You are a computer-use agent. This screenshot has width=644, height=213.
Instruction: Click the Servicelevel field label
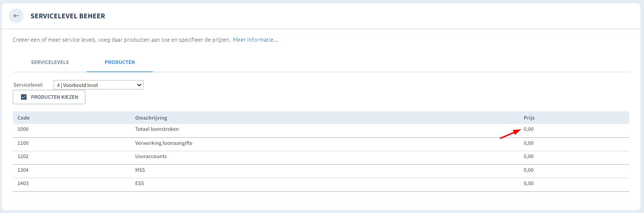pos(28,85)
